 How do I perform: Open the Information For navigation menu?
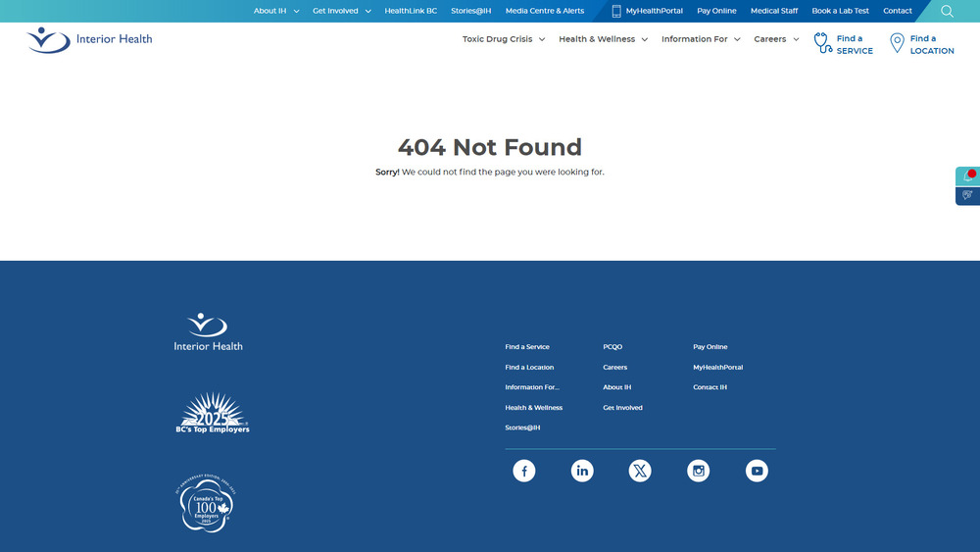pyautogui.click(x=701, y=39)
